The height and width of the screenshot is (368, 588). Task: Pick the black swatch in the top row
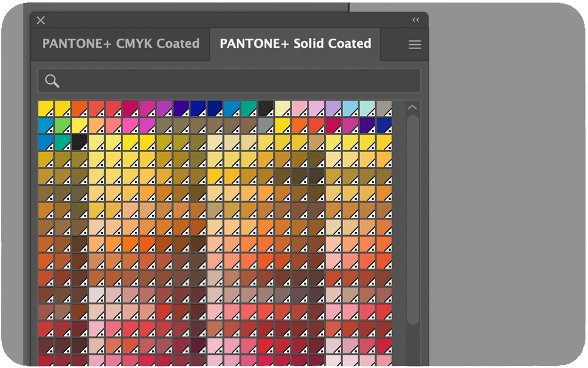pos(265,109)
